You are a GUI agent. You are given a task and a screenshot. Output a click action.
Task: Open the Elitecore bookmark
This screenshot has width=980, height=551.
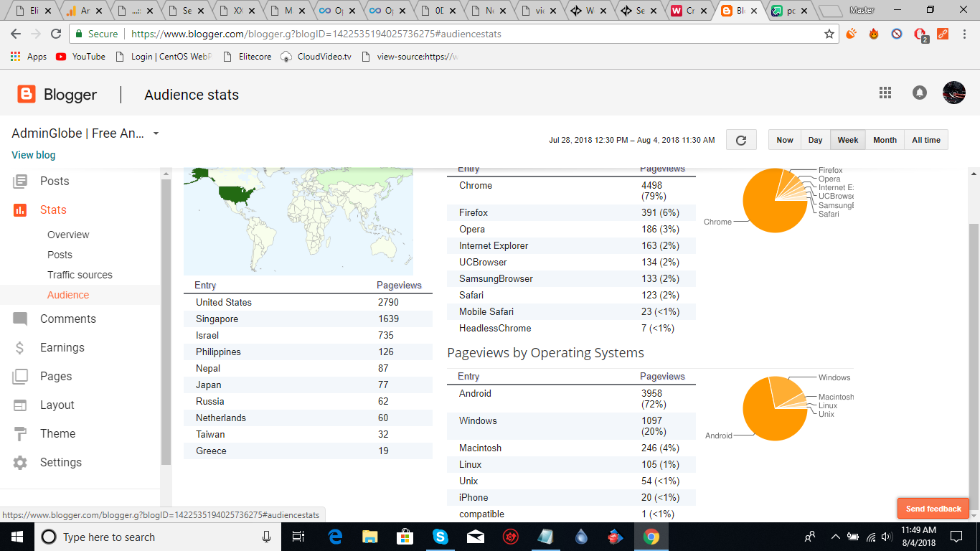click(x=247, y=57)
